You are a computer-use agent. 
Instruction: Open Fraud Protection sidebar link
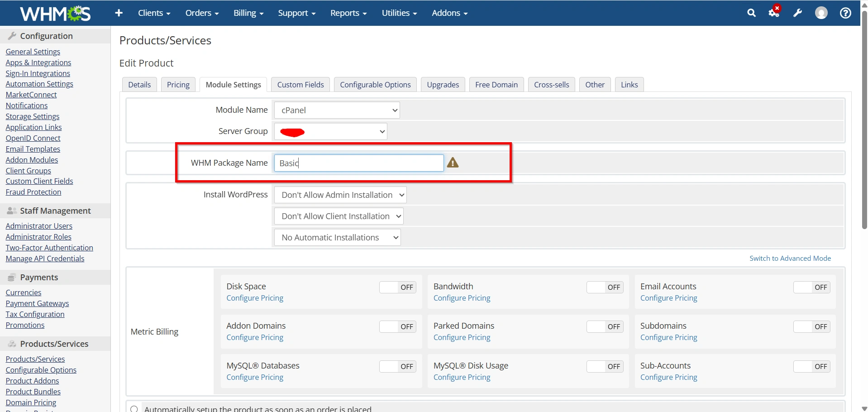[33, 192]
